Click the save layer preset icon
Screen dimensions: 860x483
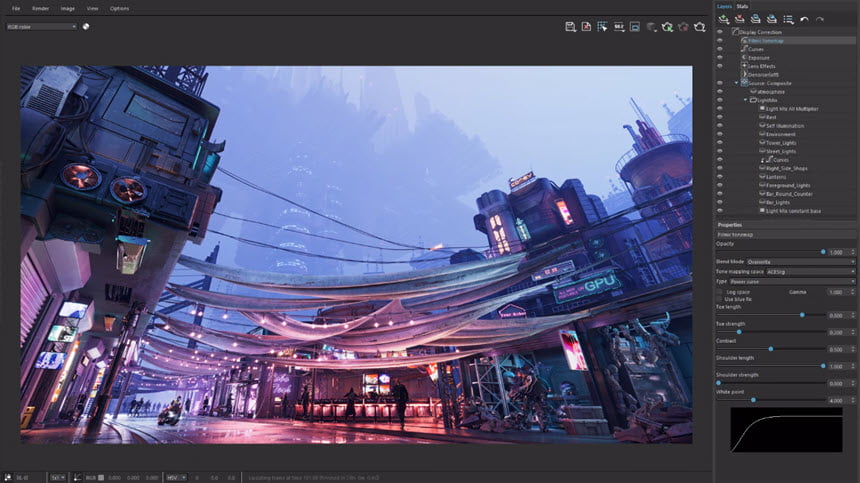[756, 19]
